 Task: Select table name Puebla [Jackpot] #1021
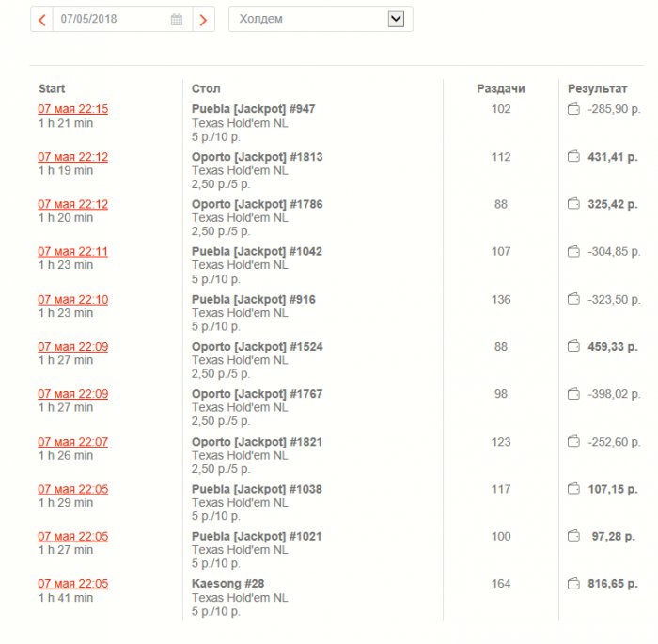click(257, 536)
